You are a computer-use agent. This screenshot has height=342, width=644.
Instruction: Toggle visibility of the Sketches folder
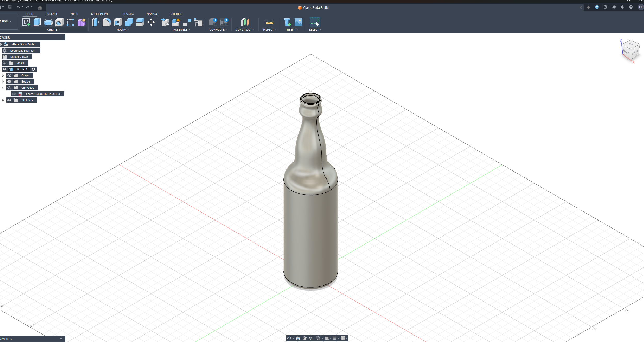coord(9,100)
